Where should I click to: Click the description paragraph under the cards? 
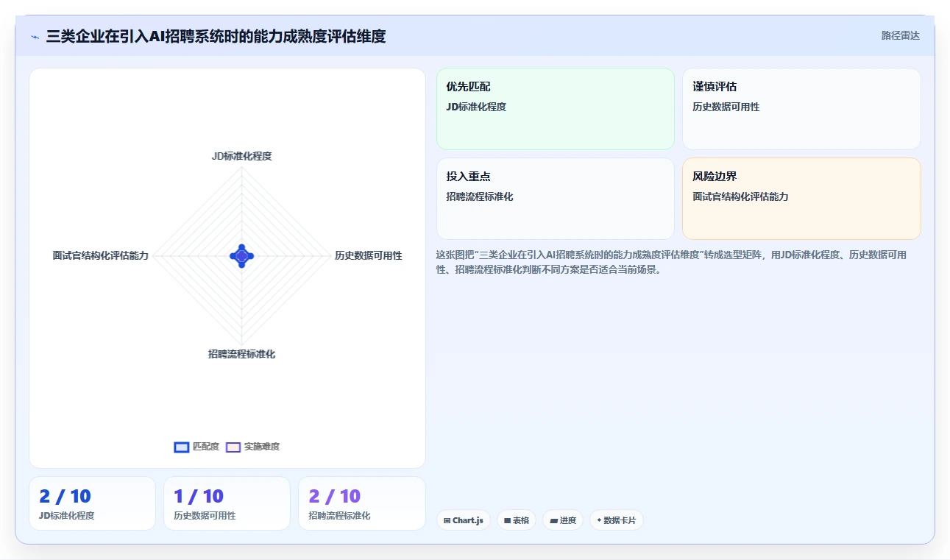(x=671, y=262)
